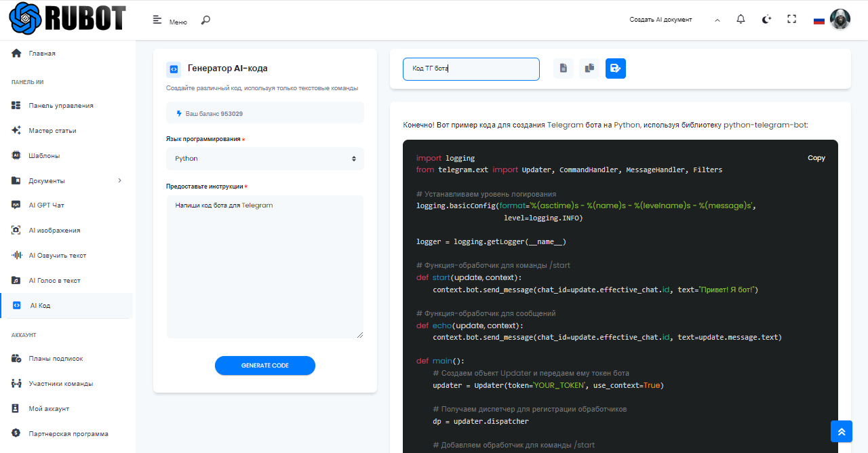
Task: Click the АККАУНТ section header
Action: pyautogui.click(x=24, y=335)
